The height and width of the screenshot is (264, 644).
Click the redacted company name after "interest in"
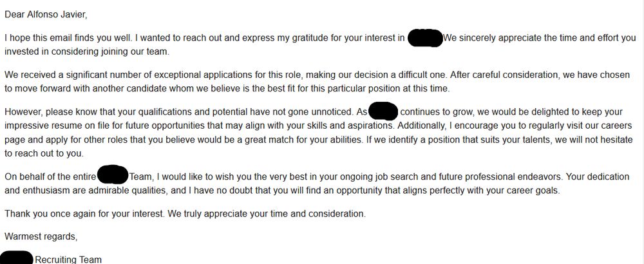coord(424,38)
